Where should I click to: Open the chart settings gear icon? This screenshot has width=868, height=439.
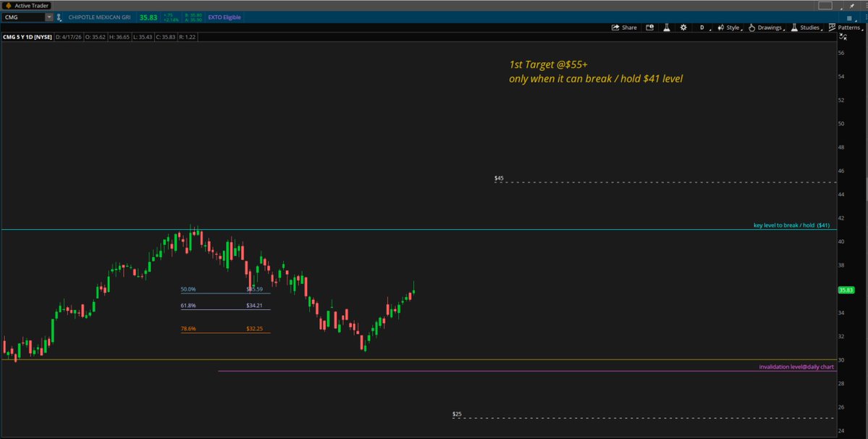tap(683, 27)
